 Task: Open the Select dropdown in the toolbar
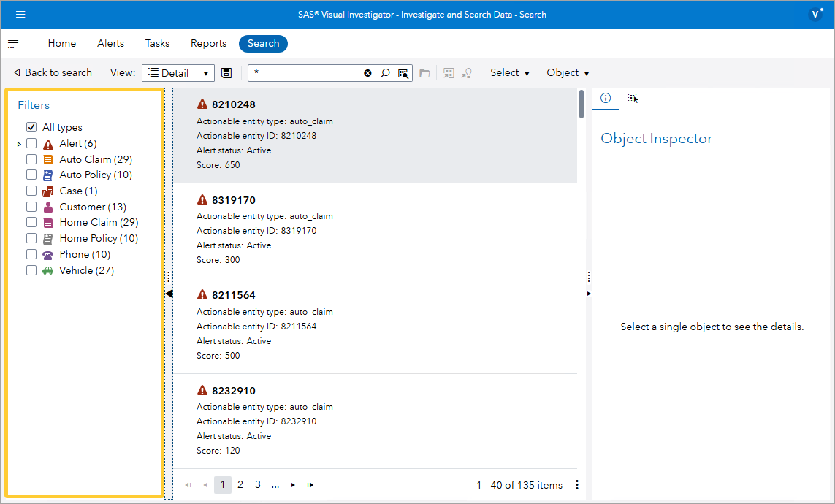click(508, 72)
